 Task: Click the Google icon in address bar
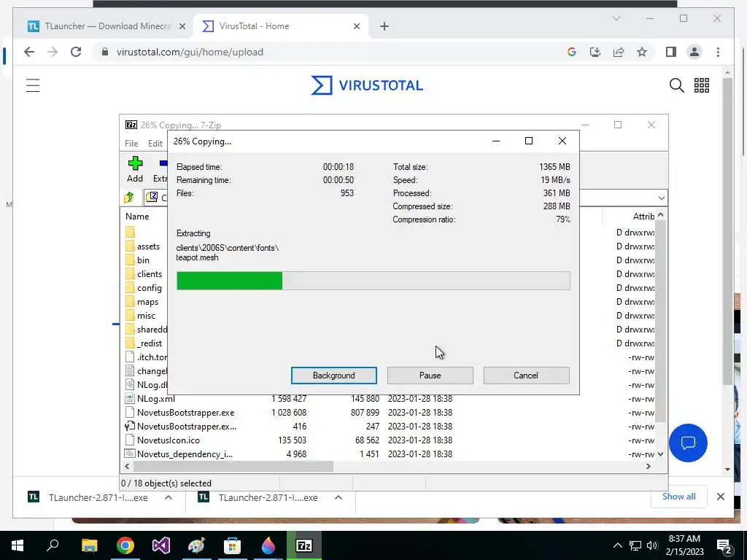click(x=572, y=52)
